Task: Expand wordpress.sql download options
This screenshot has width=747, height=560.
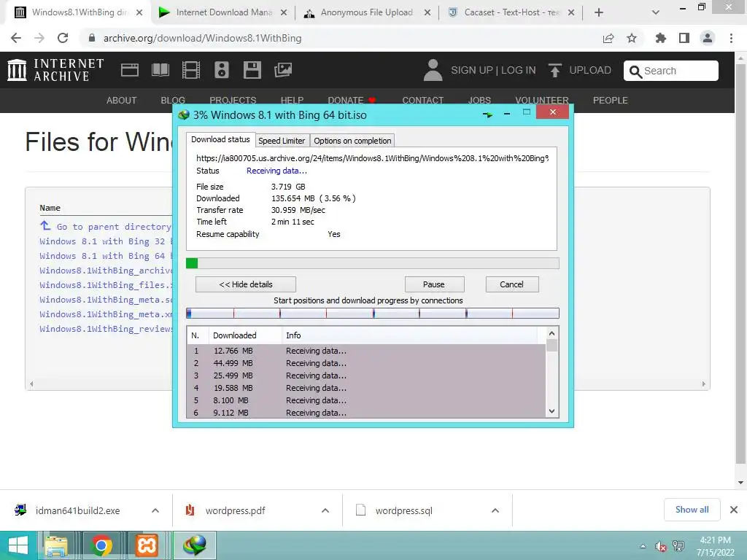Action: (x=495, y=510)
